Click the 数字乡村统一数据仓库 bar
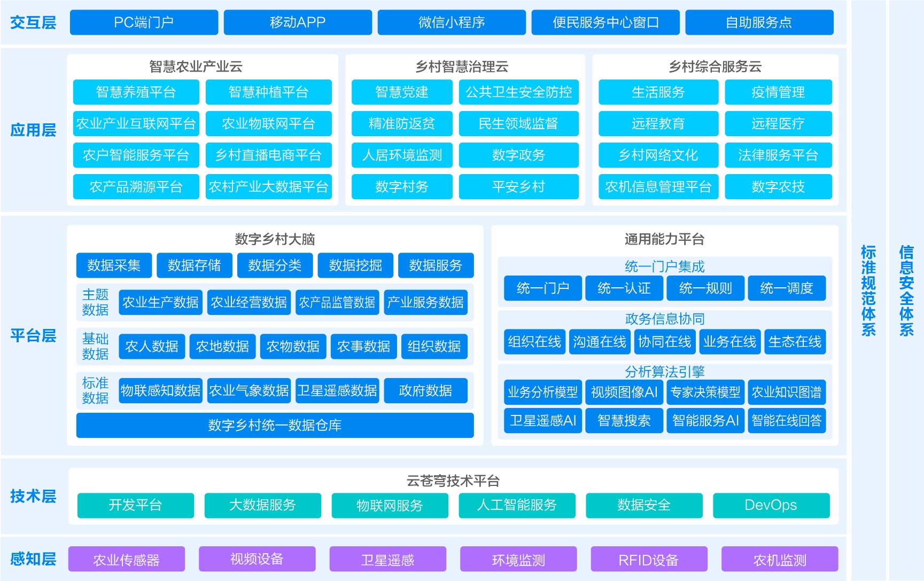 pos(275,426)
